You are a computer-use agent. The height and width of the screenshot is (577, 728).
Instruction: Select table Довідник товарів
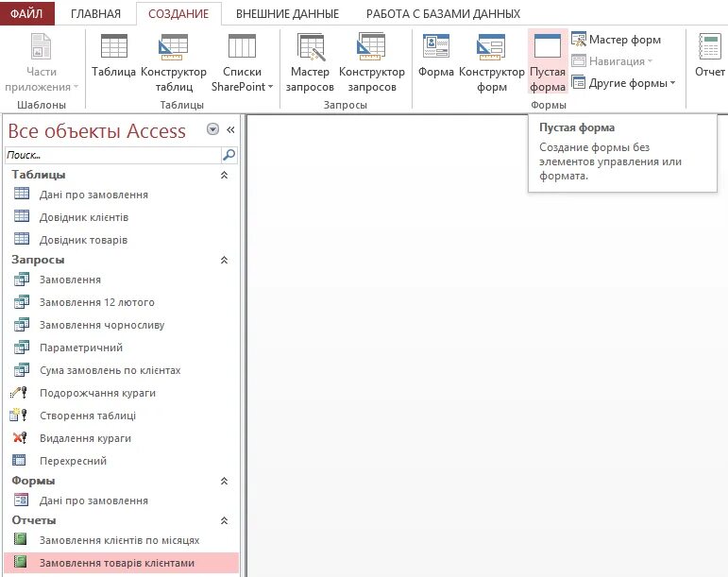tap(121, 240)
